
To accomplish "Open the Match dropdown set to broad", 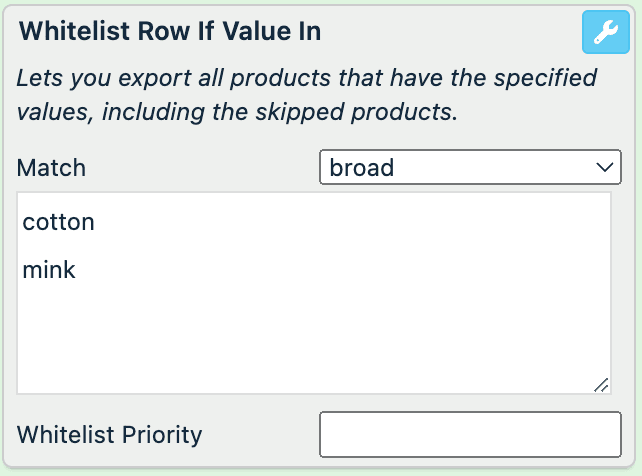I will (x=470, y=167).
